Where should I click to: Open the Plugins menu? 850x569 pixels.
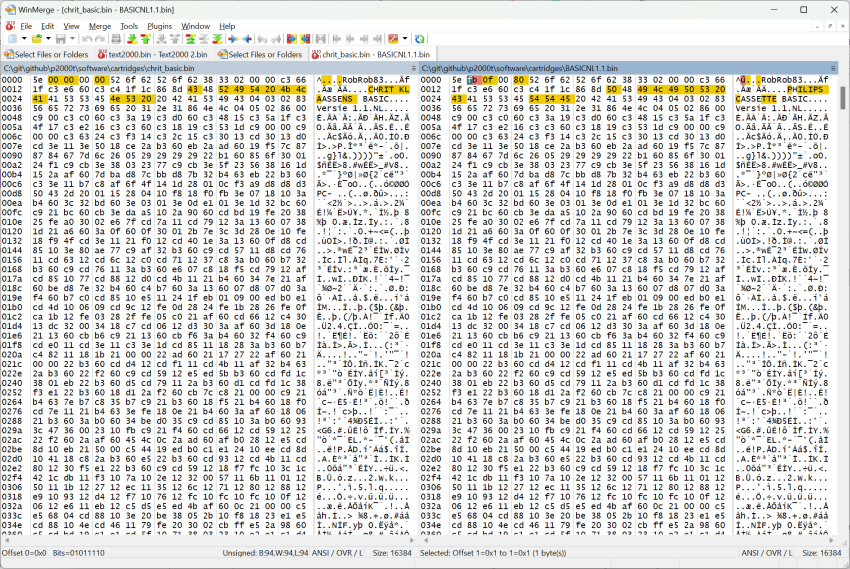[159, 25]
